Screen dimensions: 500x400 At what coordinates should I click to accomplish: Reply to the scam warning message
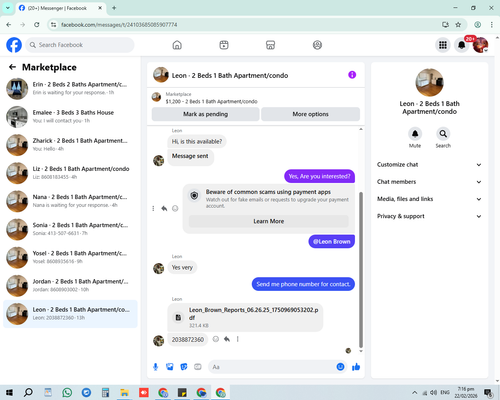[164, 208]
